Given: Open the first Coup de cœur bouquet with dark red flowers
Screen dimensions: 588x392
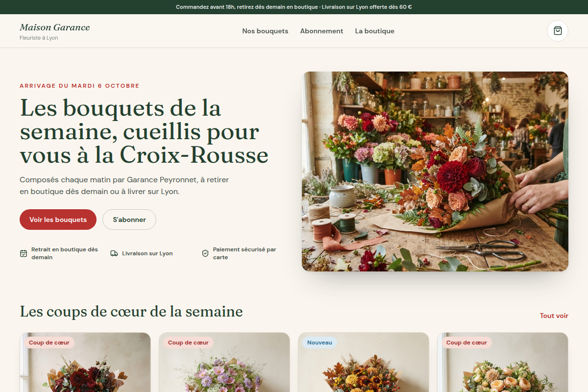Looking at the screenshot, I should click(x=85, y=363).
